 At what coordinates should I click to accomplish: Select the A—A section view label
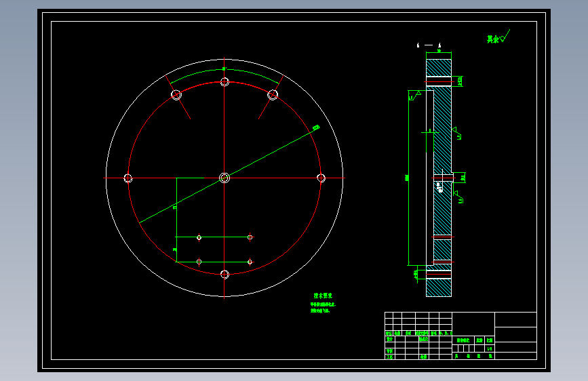coord(429,45)
